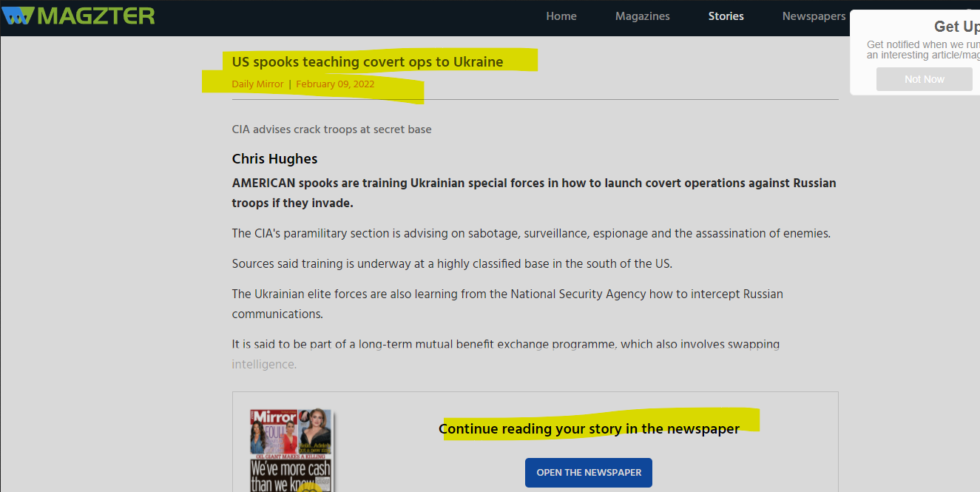Select the Stories navigation item
The image size is (980, 492).
pyautogui.click(x=726, y=16)
